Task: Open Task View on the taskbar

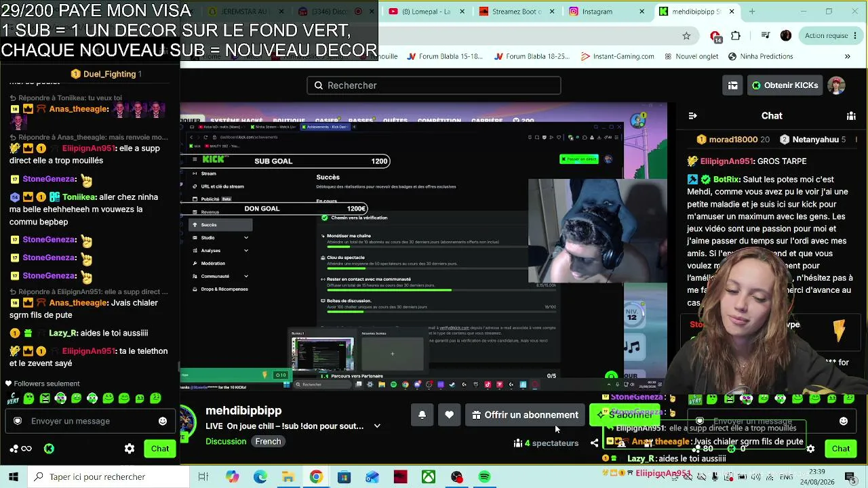Action: point(203,477)
